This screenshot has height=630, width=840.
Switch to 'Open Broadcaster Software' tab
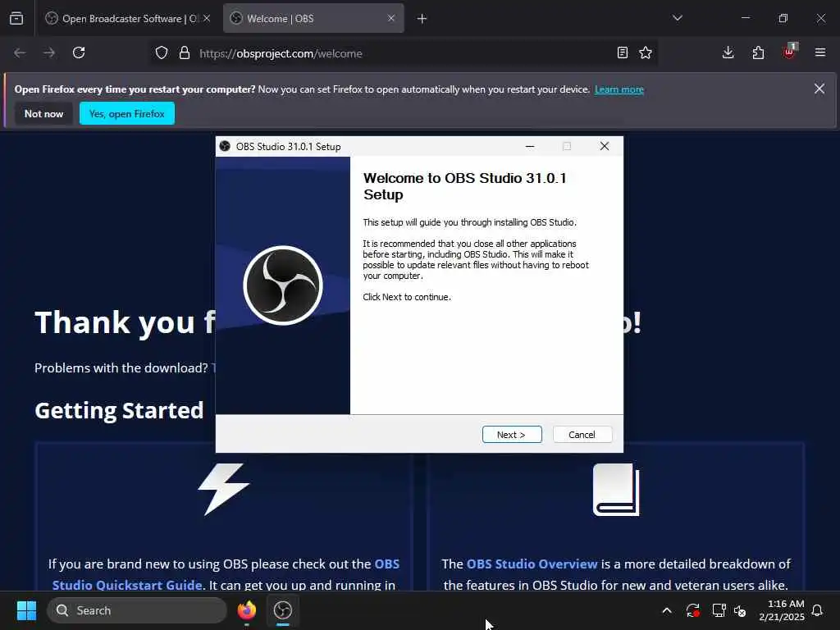(128, 19)
